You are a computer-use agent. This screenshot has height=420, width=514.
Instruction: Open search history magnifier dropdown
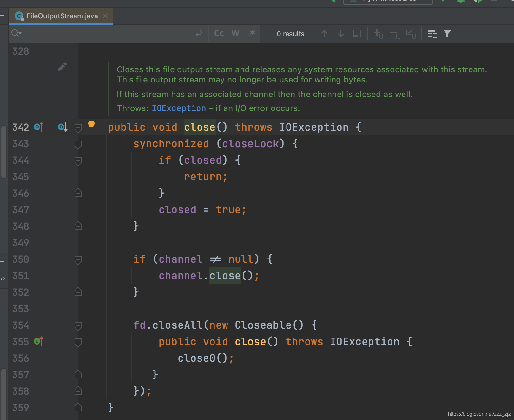(16, 33)
